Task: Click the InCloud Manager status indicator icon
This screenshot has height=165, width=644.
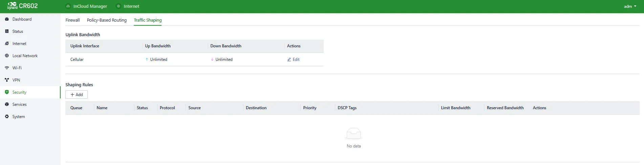Action: 68,6
